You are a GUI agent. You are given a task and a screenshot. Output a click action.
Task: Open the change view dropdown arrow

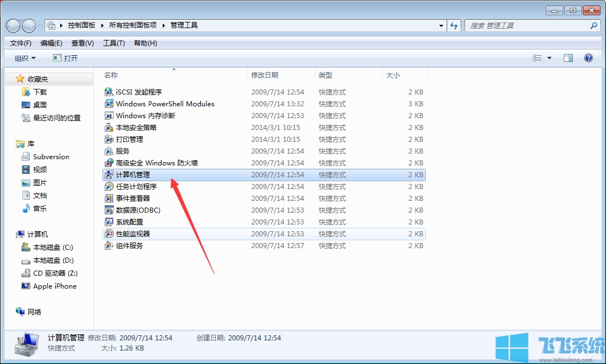tap(550, 57)
